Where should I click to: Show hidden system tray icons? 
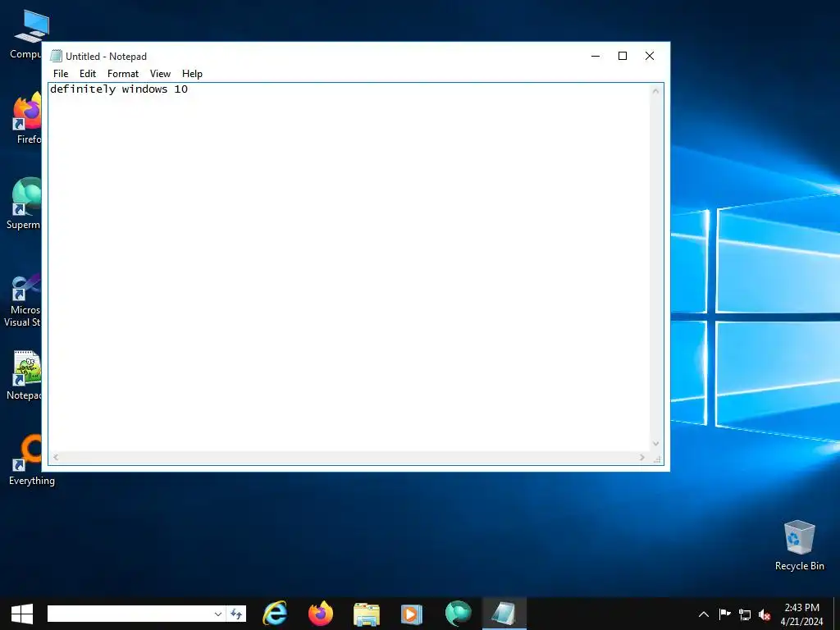coord(704,614)
